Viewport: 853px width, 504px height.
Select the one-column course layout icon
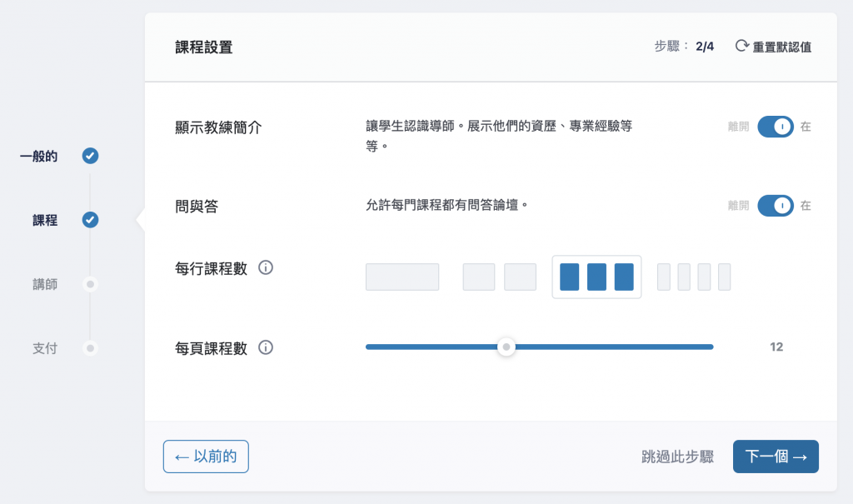tap(402, 277)
